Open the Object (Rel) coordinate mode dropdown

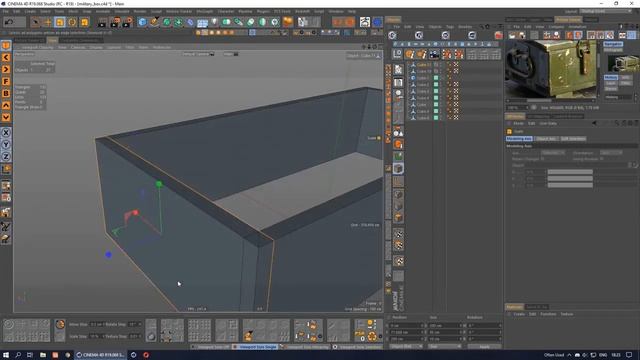tap(406, 347)
